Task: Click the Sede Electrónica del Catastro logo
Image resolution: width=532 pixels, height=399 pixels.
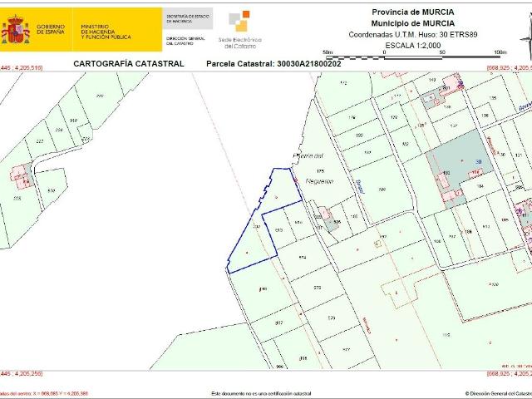Action: (240, 30)
